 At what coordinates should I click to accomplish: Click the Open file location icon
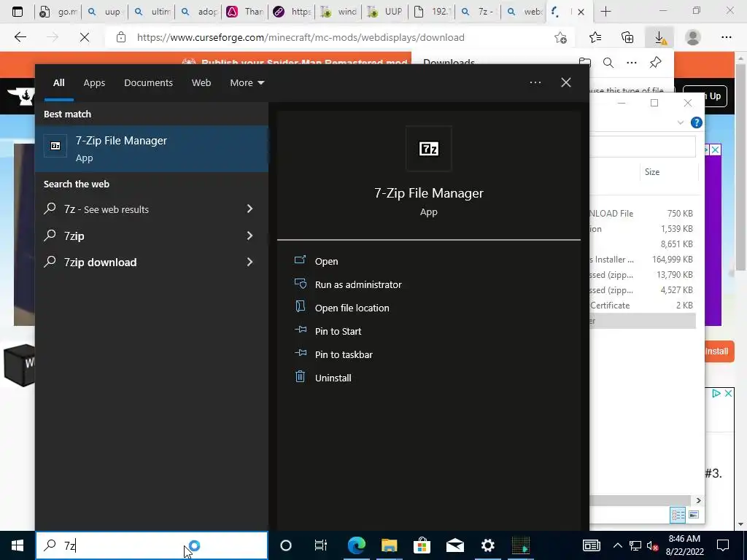(300, 307)
